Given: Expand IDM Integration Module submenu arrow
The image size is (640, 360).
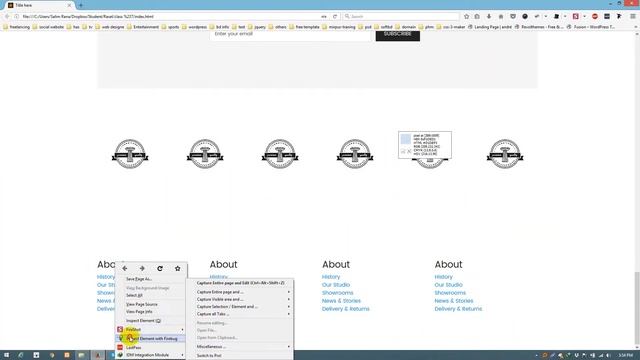Looking at the screenshot, I should click(x=182, y=355).
